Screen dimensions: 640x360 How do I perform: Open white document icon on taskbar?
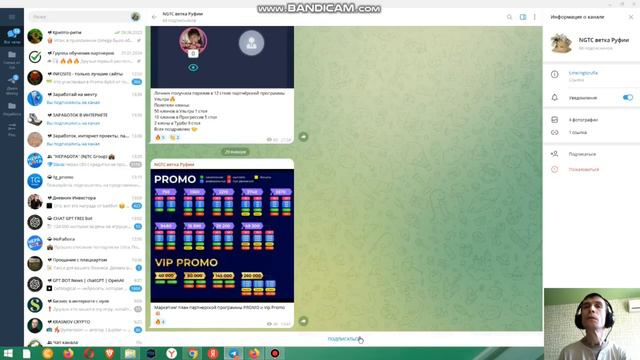point(27,353)
